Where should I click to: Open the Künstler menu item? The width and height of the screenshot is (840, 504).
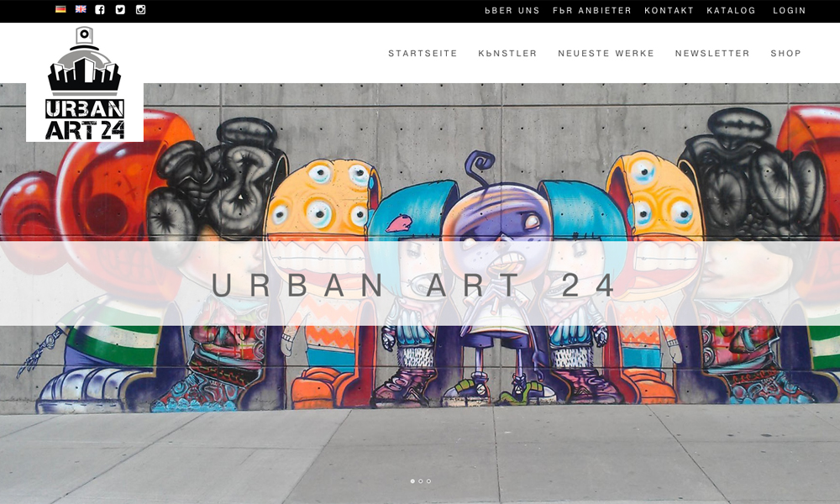point(507,54)
